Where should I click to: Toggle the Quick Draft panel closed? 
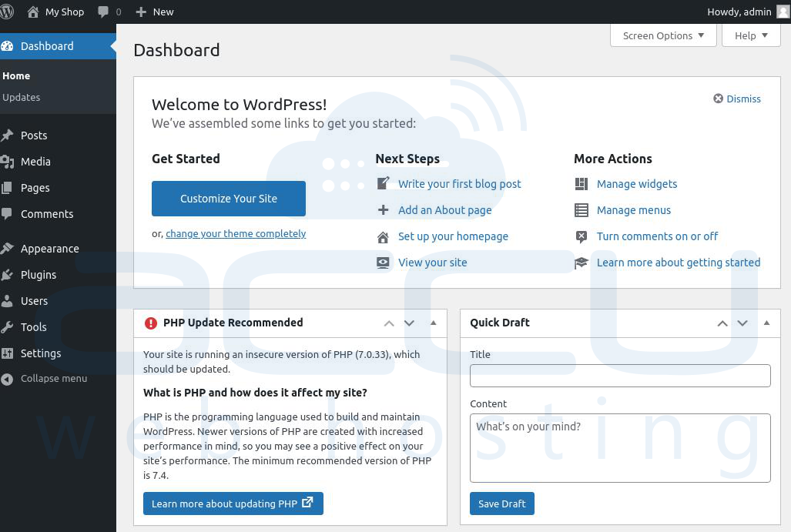tap(767, 323)
